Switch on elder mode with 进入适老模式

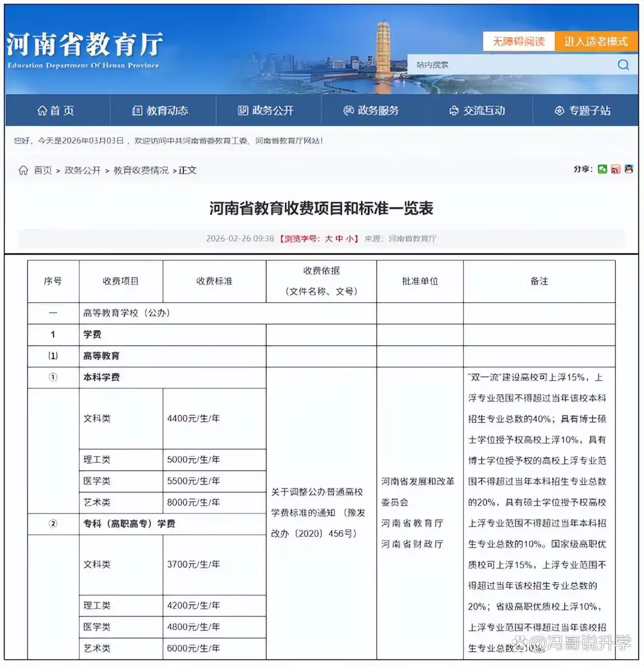pyautogui.click(x=596, y=41)
